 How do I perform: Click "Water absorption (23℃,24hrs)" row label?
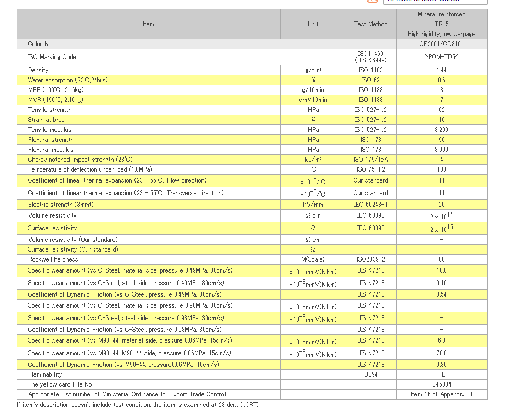coord(67,80)
